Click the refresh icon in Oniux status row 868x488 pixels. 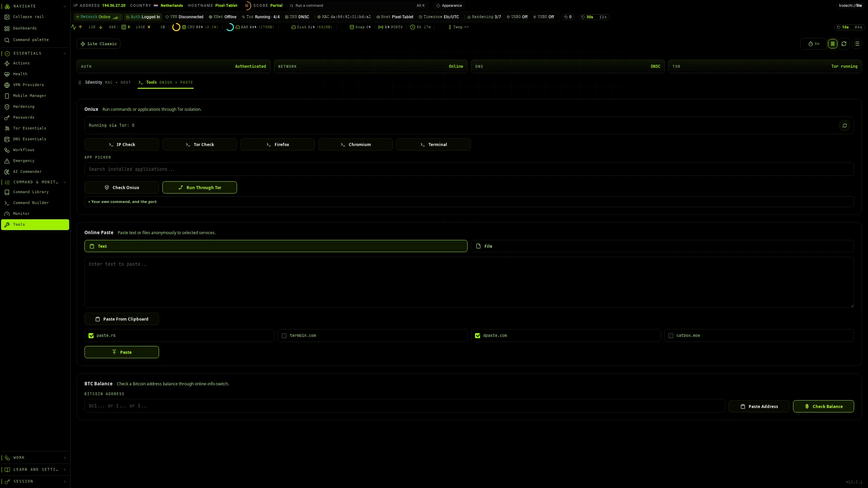coord(845,125)
